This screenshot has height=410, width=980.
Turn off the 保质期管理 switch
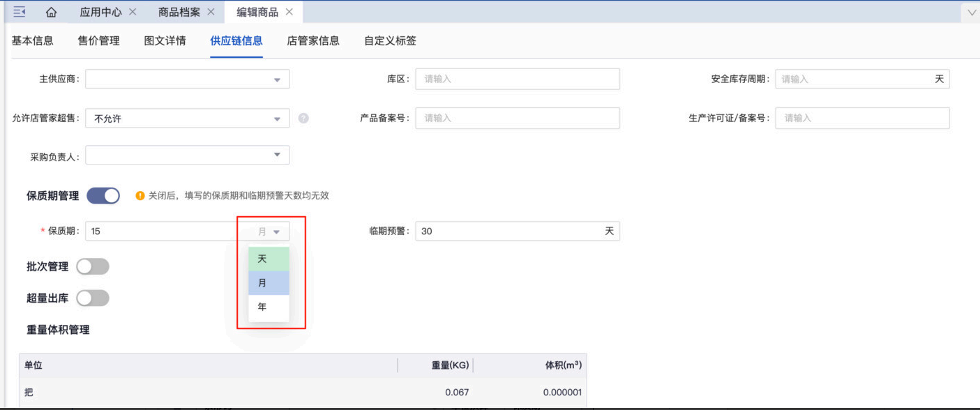[103, 196]
